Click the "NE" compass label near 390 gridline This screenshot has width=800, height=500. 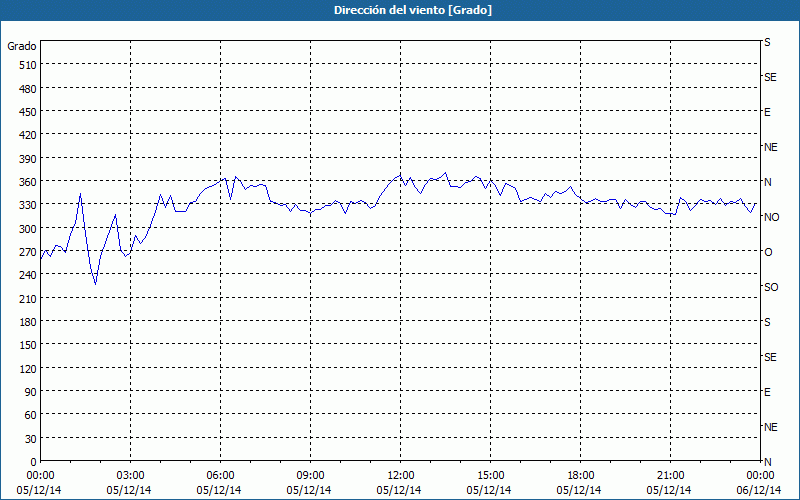coord(771,147)
